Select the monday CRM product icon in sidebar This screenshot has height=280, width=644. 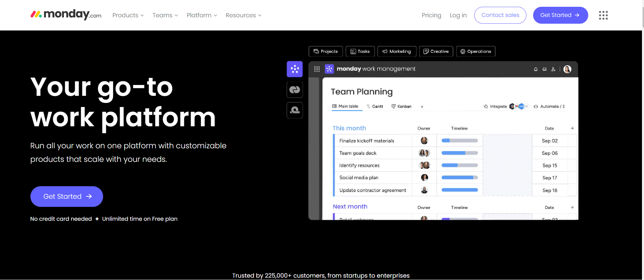pos(295,90)
